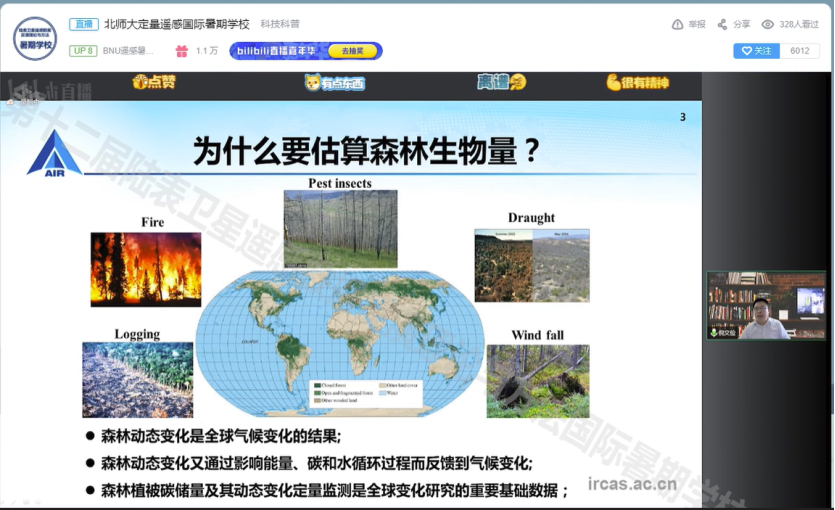Image resolution: width=835 pixels, height=510 pixels.
Task: Click the stream title 北师大定量遥感国际暑期学校
Action: pyautogui.click(x=176, y=24)
